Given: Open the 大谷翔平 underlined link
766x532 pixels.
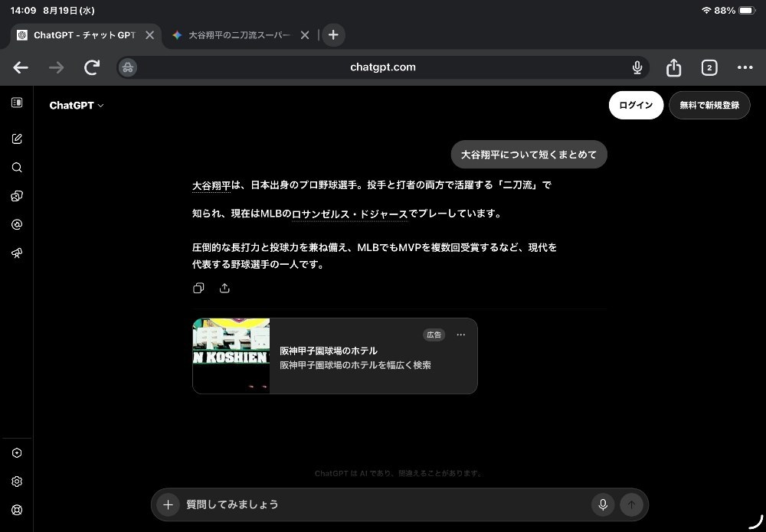Looking at the screenshot, I should point(211,185).
